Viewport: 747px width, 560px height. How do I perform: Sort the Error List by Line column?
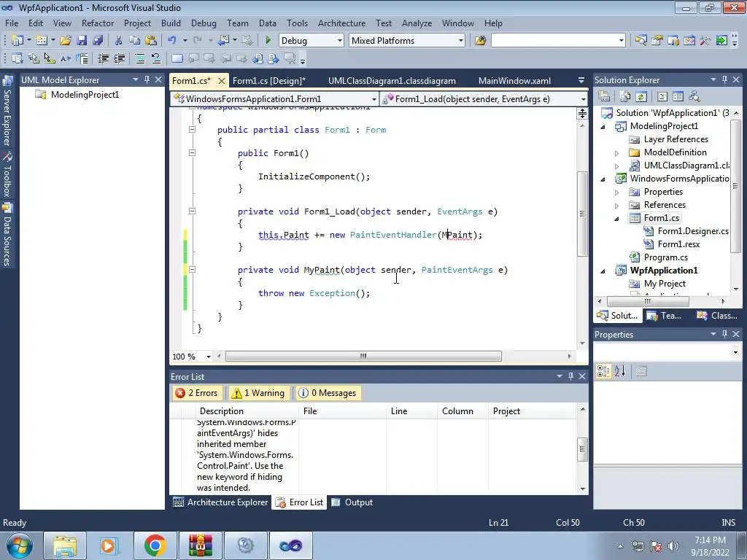point(411,411)
